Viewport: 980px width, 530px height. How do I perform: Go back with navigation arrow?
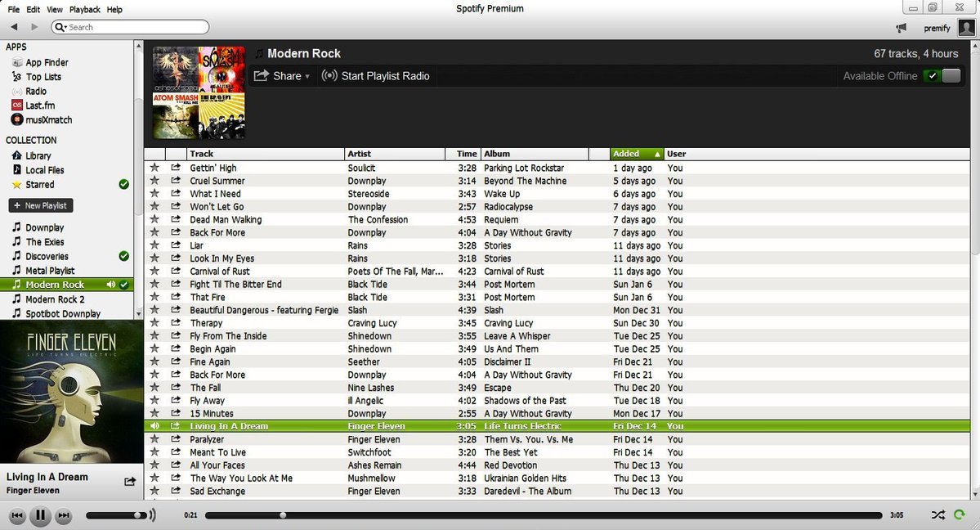point(15,27)
